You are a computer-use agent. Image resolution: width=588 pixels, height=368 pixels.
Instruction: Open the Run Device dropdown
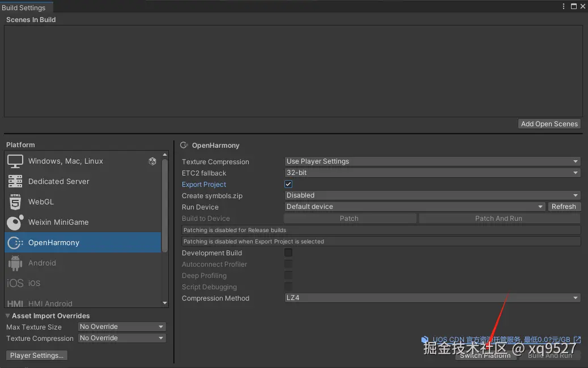(415, 207)
